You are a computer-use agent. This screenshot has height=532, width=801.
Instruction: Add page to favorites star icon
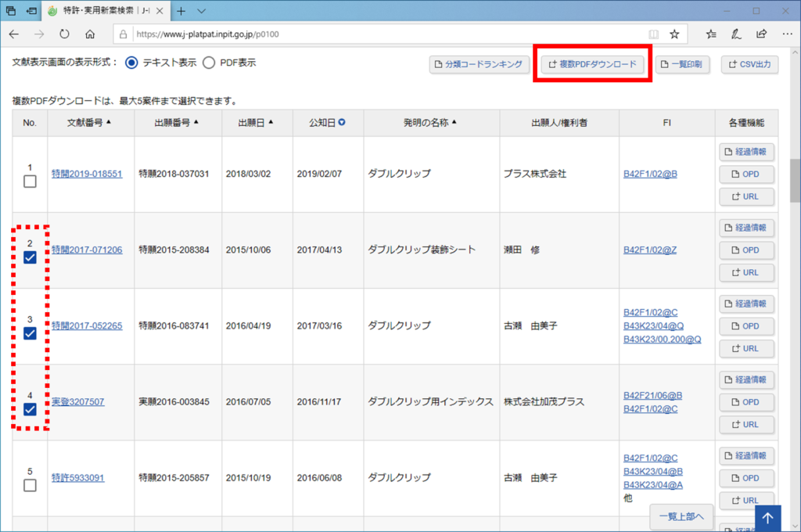[674, 34]
